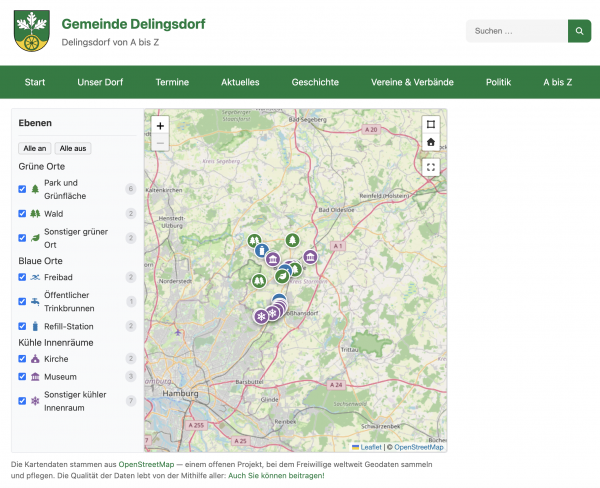The width and height of the screenshot is (600, 488).
Task: Click the Ebenen panel heading
Action: 35,123
